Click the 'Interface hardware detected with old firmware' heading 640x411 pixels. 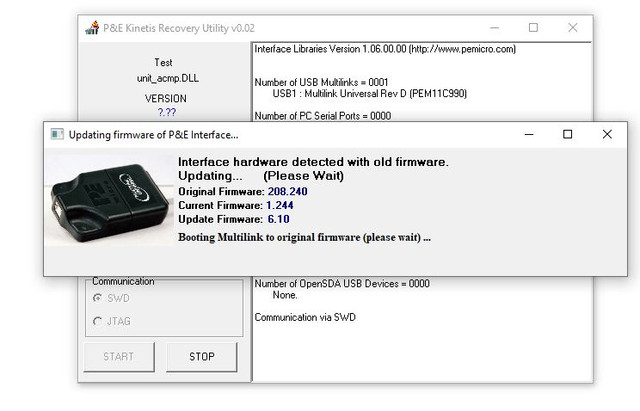point(313,162)
